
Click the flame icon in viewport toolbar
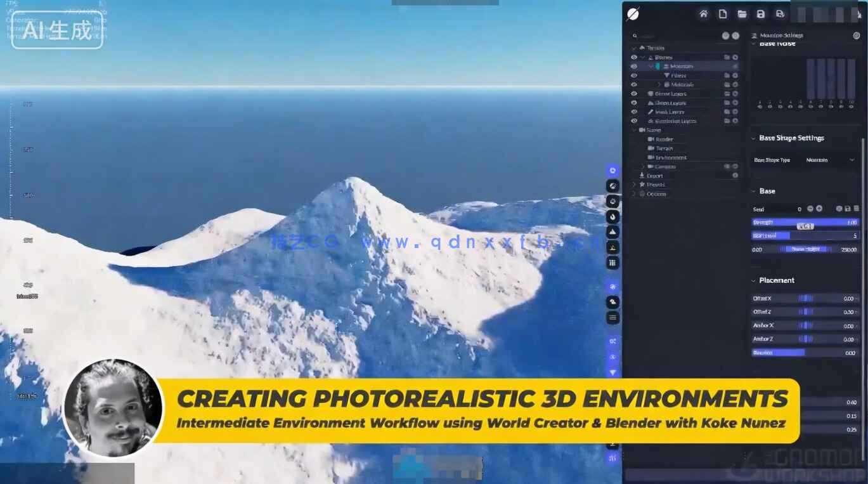pos(613,216)
